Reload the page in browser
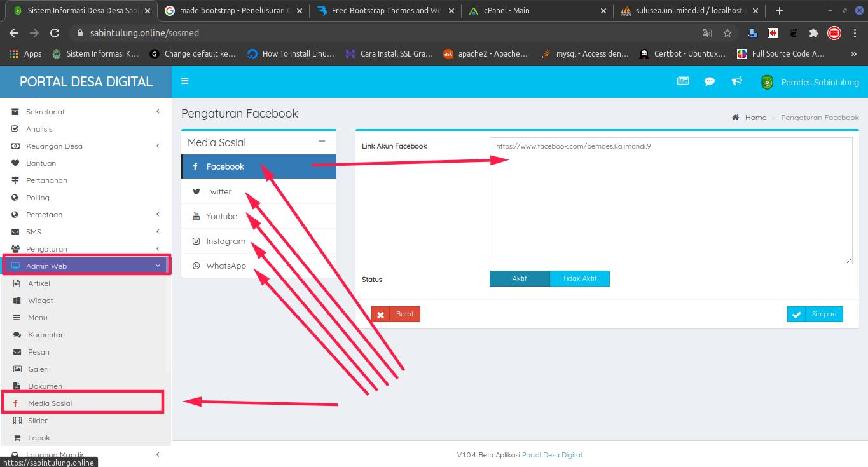The width and height of the screenshot is (868, 467). coord(55,33)
